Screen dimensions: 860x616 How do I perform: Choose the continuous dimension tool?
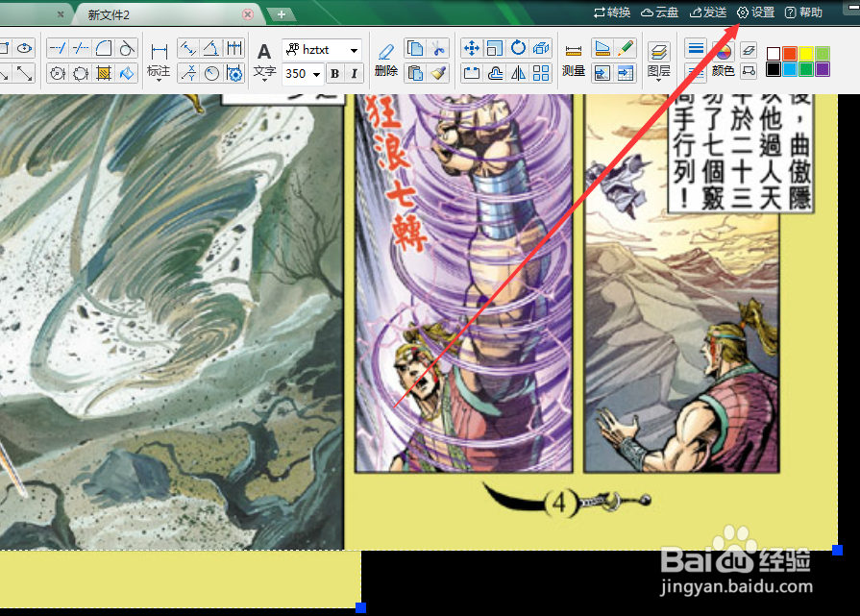[234, 49]
